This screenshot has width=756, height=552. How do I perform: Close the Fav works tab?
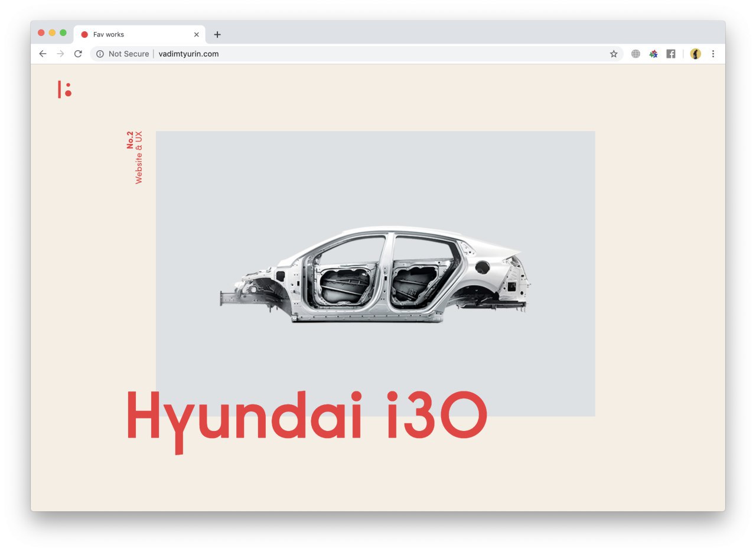tap(197, 34)
